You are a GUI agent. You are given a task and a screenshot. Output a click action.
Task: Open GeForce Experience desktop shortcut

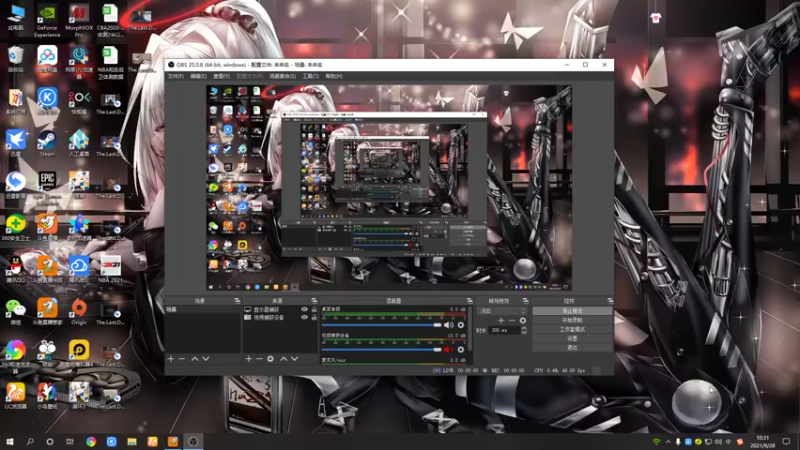(47, 21)
